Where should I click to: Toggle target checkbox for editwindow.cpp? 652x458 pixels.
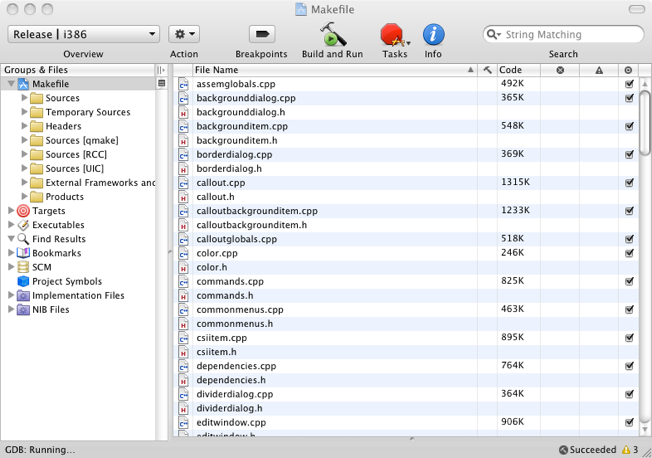(629, 422)
